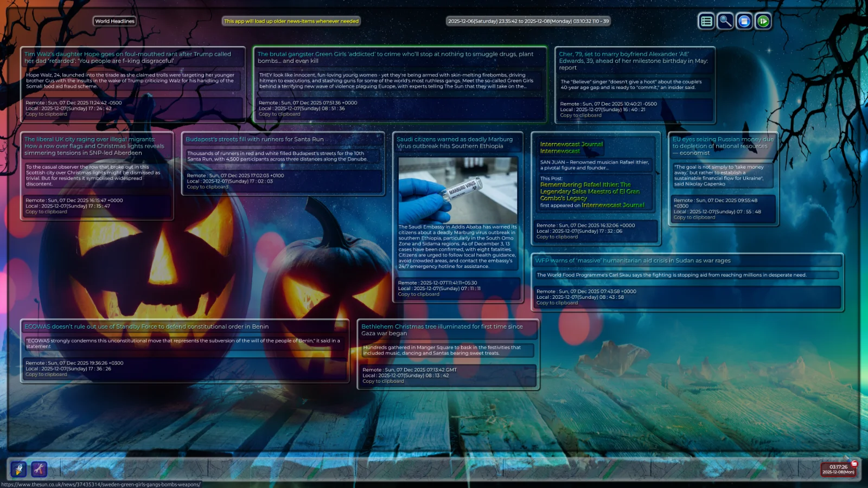
Task: Open the headlines list view icon
Action: click(x=706, y=21)
